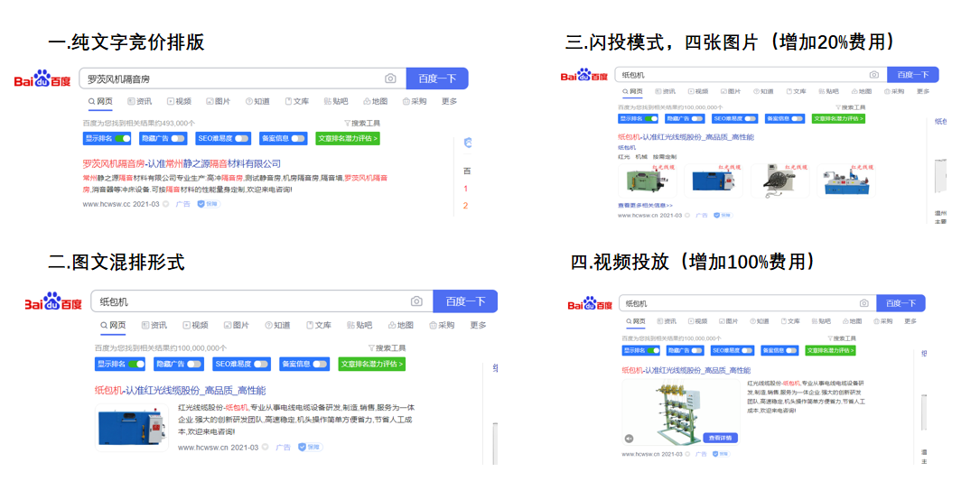
Task: Click the Baidu logo in the 图文混排形式 panel
Action: point(53,302)
